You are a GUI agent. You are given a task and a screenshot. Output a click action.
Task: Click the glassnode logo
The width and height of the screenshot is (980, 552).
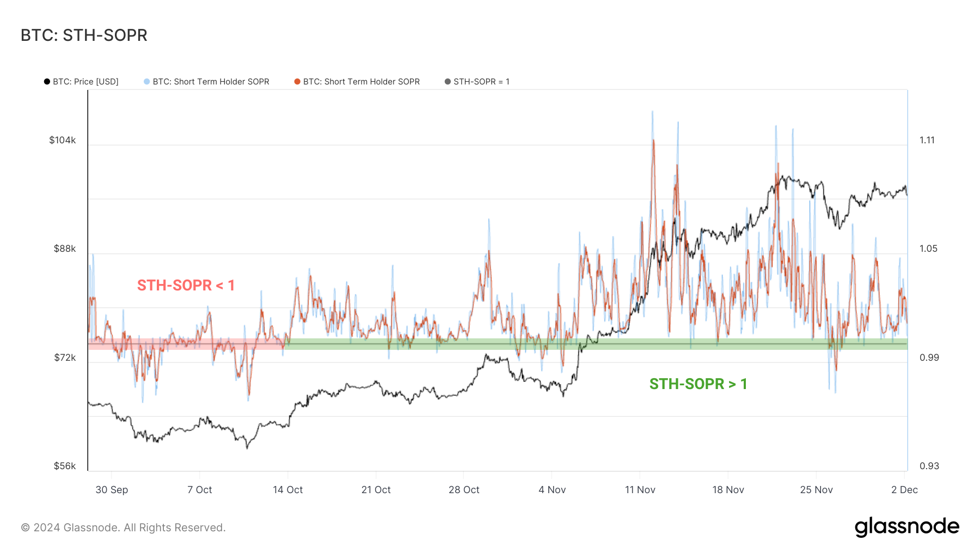pos(907,526)
